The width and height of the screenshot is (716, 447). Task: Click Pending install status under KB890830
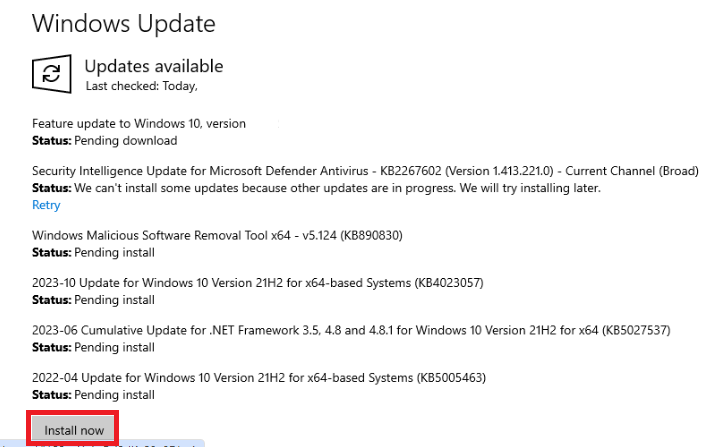tap(93, 252)
